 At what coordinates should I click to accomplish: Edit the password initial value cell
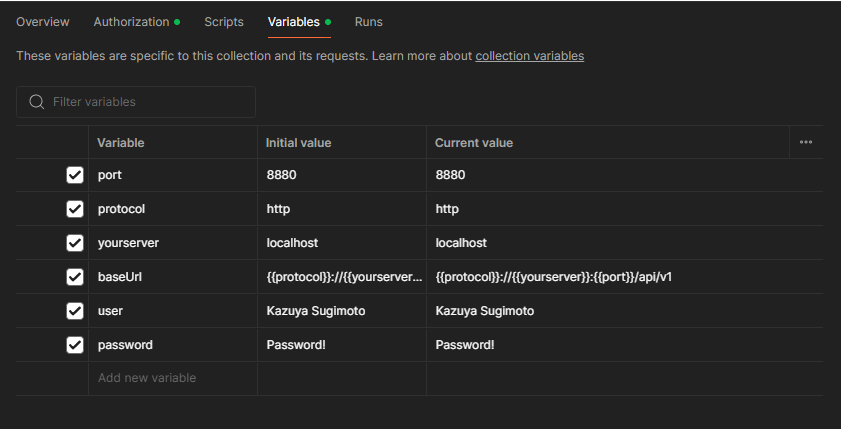296,345
